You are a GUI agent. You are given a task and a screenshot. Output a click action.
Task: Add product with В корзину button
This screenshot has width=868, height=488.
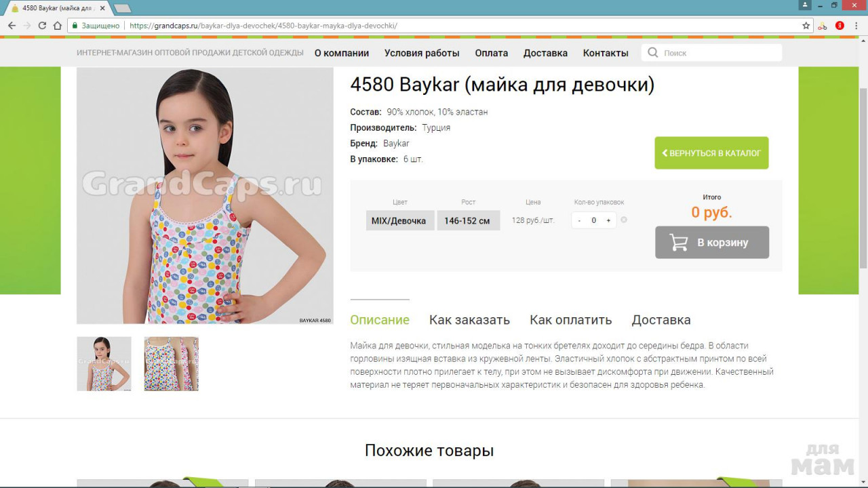click(x=711, y=242)
